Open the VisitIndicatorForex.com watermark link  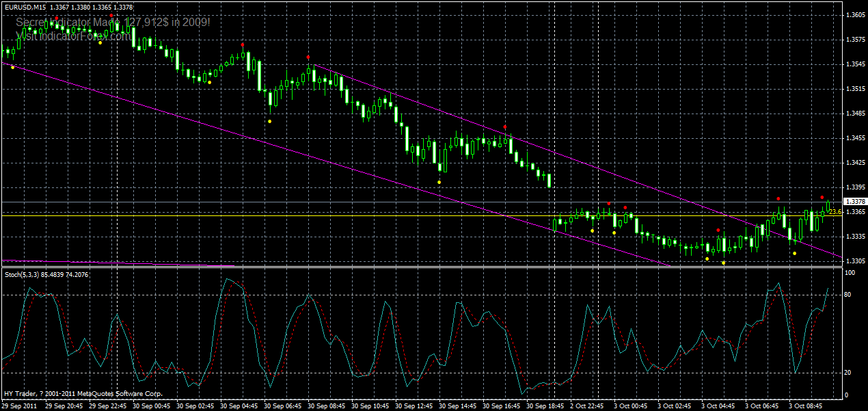click(x=75, y=33)
